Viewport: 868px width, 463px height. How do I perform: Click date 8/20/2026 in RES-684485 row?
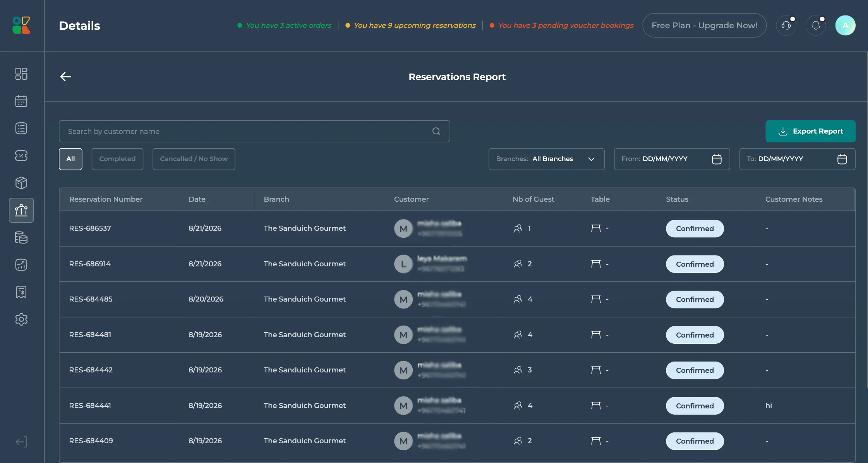(x=206, y=299)
